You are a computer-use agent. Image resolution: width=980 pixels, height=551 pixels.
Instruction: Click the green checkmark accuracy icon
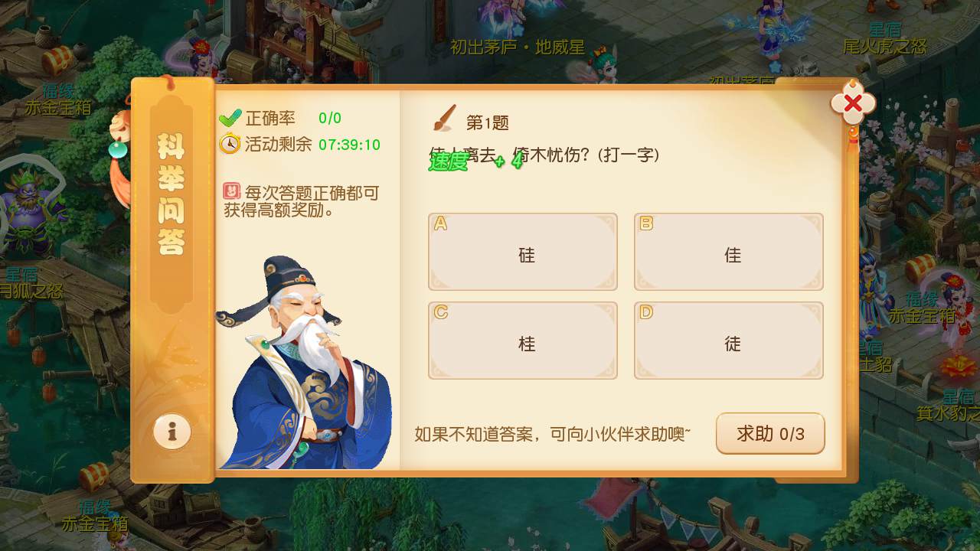tap(230, 119)
